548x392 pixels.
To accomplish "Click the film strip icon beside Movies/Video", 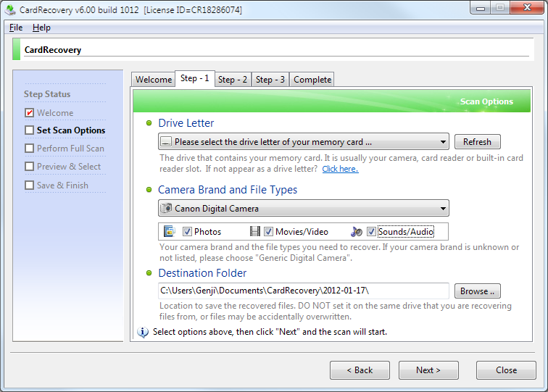I will point(254,231).
